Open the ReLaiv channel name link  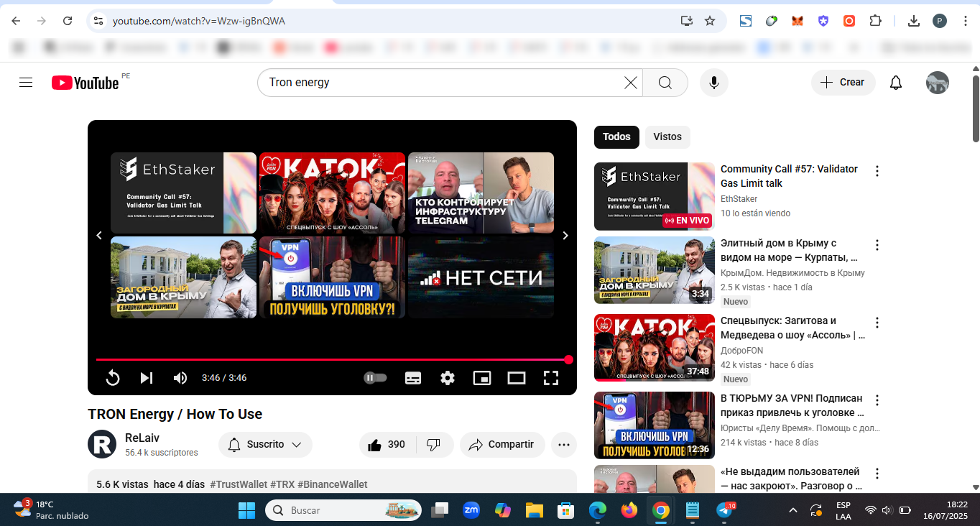click(142, 438)
